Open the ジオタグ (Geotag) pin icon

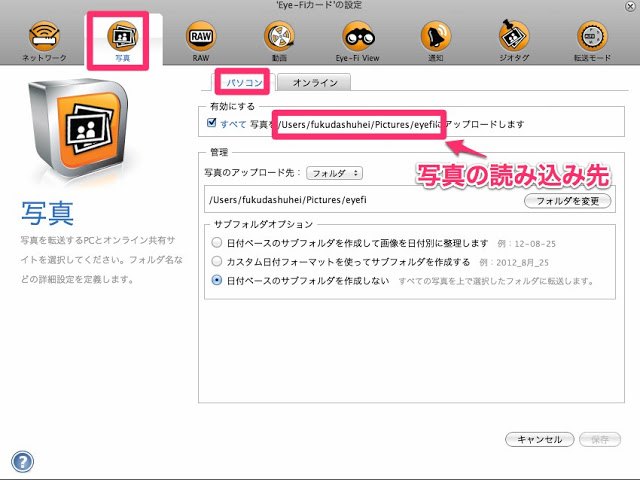click(x=514, y=41)
